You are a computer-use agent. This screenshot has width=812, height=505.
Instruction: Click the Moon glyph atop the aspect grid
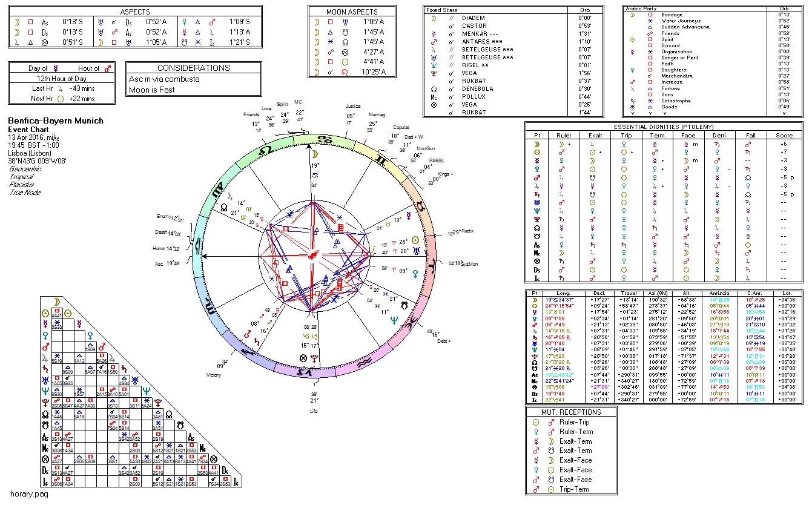(x=56, y=301)
